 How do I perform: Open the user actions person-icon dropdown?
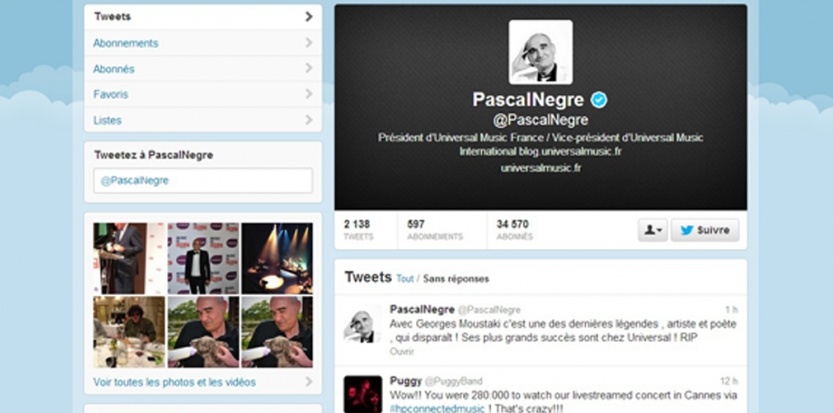pyautogui.click(x=652, y=230)
